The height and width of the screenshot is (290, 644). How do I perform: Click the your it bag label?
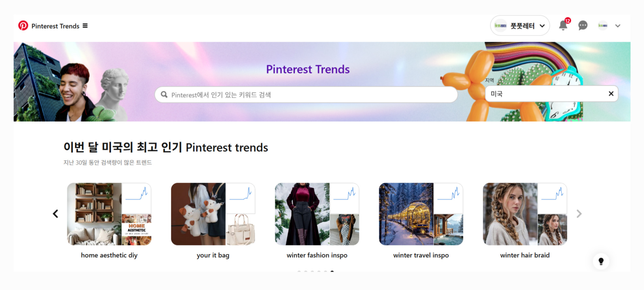(213, 255)
